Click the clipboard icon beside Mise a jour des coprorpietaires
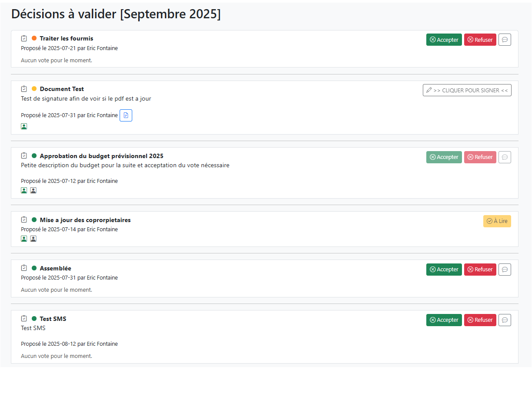532x398 pixels. tap(24, 219)
